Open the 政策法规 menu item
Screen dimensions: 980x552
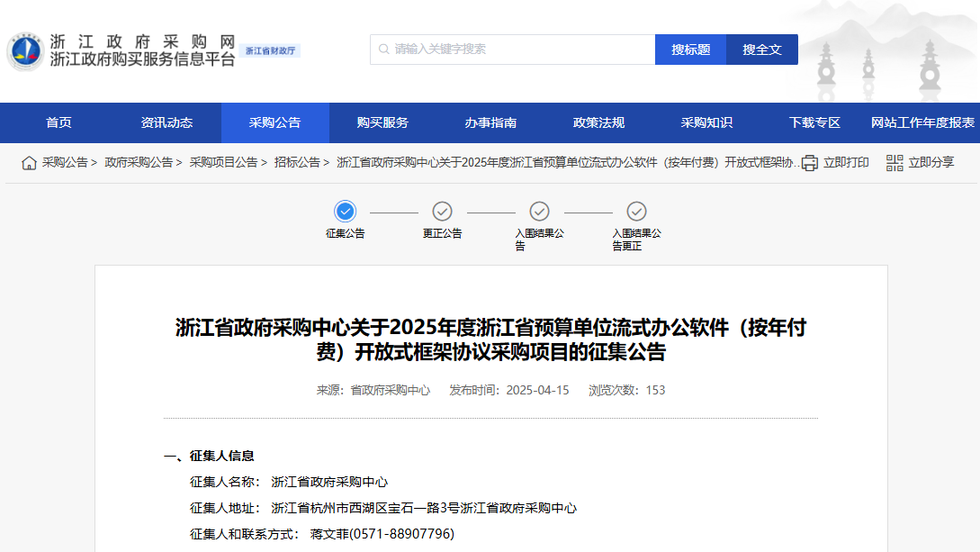pyautogui.click(x=598, y=123)
